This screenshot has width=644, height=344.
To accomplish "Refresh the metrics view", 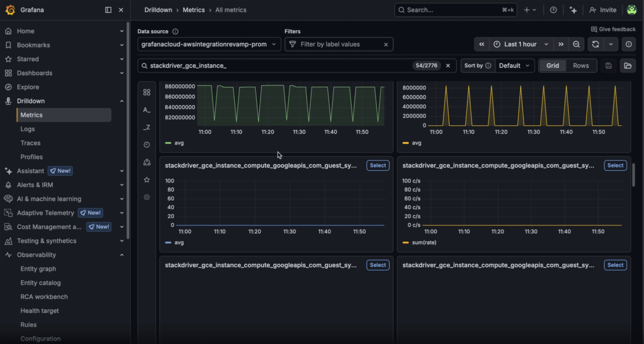I will tap(596, 44).
